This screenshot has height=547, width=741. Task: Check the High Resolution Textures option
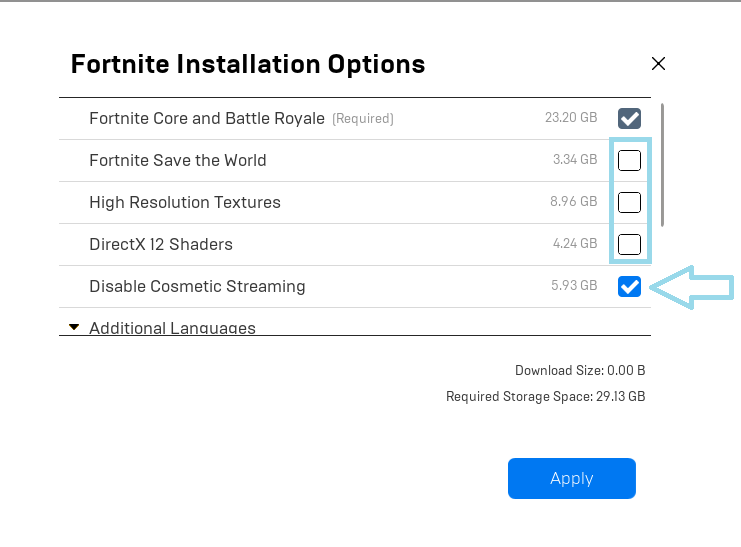[629, 202]
